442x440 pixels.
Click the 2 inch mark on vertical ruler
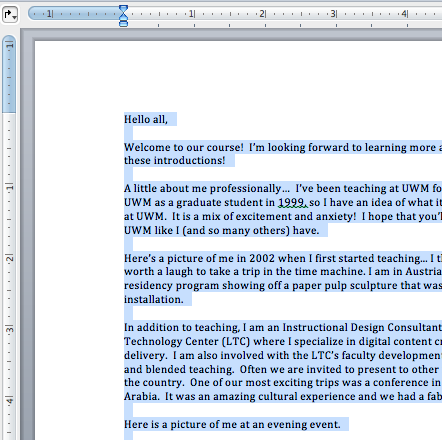[10, 258]
